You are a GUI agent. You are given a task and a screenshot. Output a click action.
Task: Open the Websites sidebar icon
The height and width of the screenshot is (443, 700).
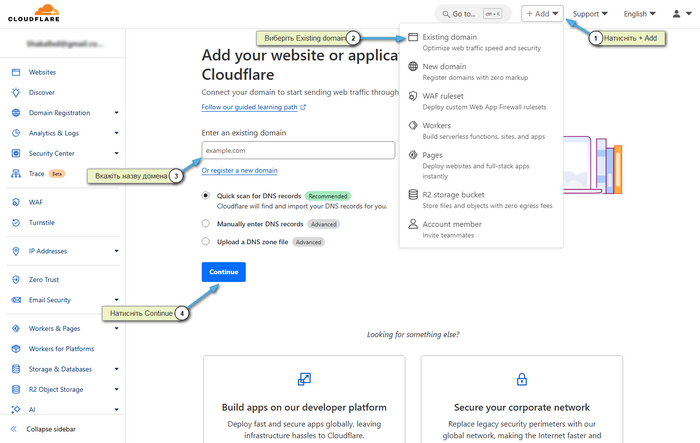[16, 72]
